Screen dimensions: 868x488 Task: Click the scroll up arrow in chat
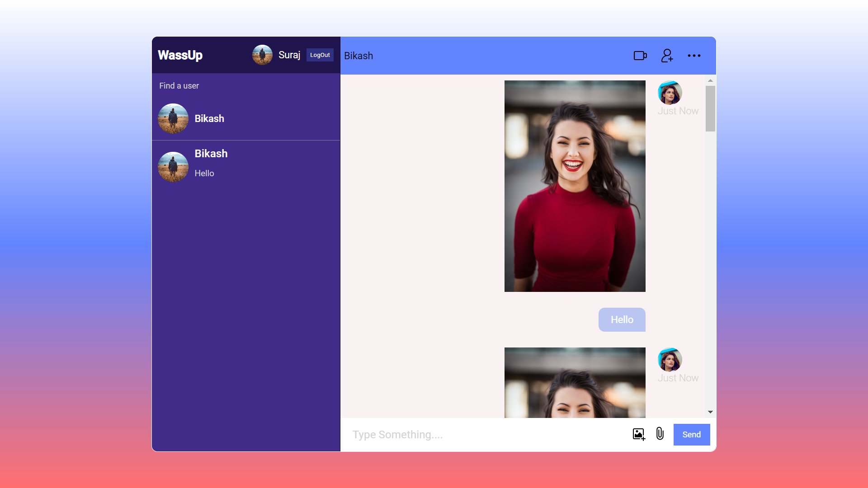click(710, 80)
